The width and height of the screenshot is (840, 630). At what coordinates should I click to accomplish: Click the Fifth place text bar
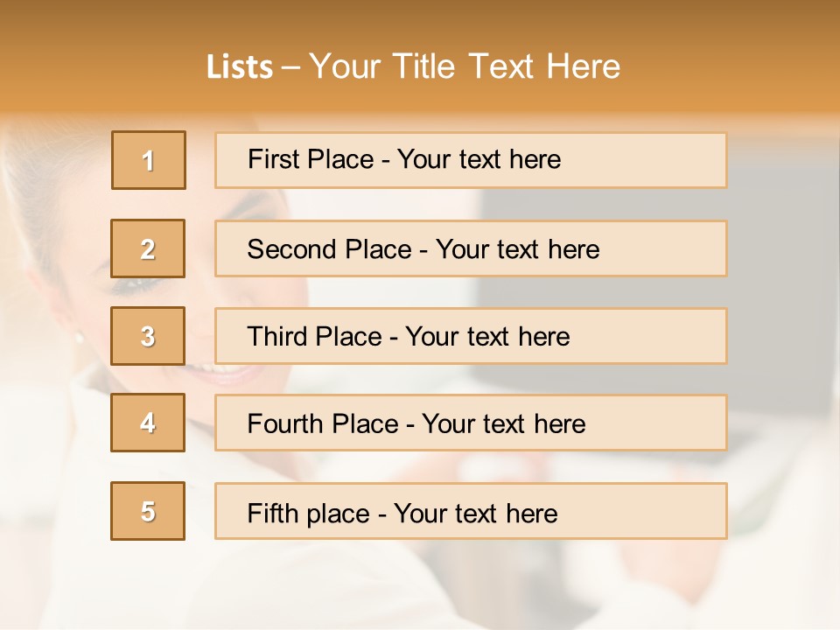point(471,511)
